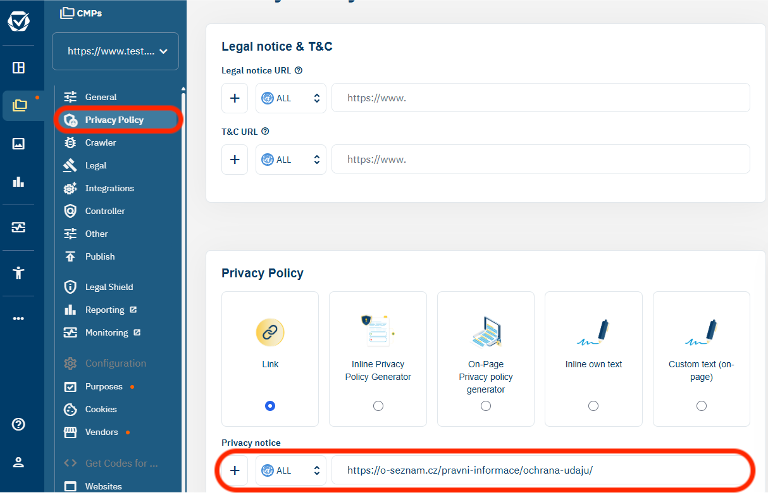The width and height of the screenshot is (768, 493).
Task: Click the three-dots more icon in left rail
Action: pos(18,318)
